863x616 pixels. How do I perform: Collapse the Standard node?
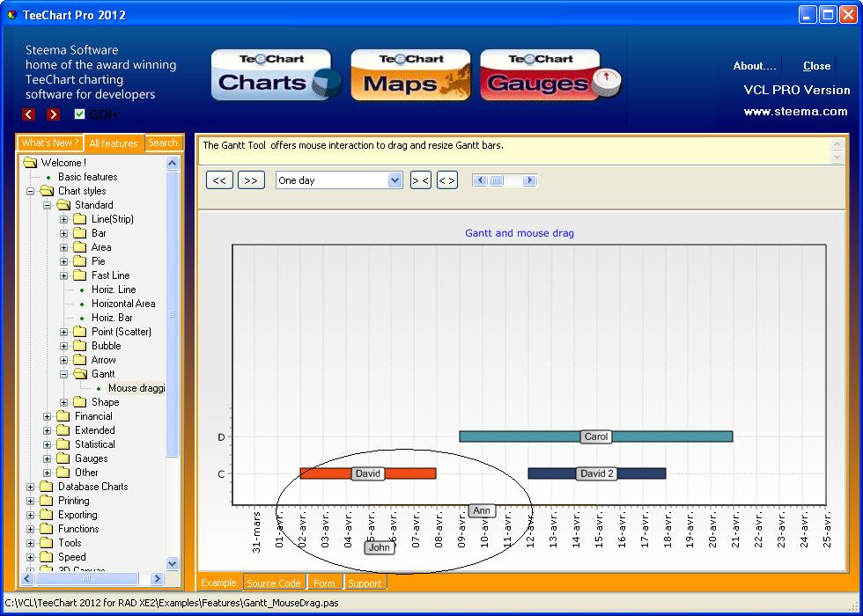(x=48, y=205)
